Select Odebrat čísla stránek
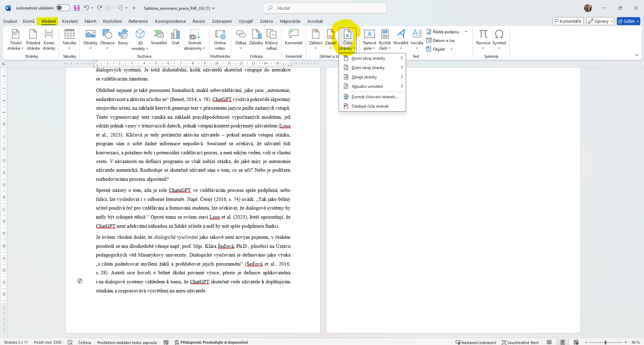The image size is (644, 345). coord(370,106)
